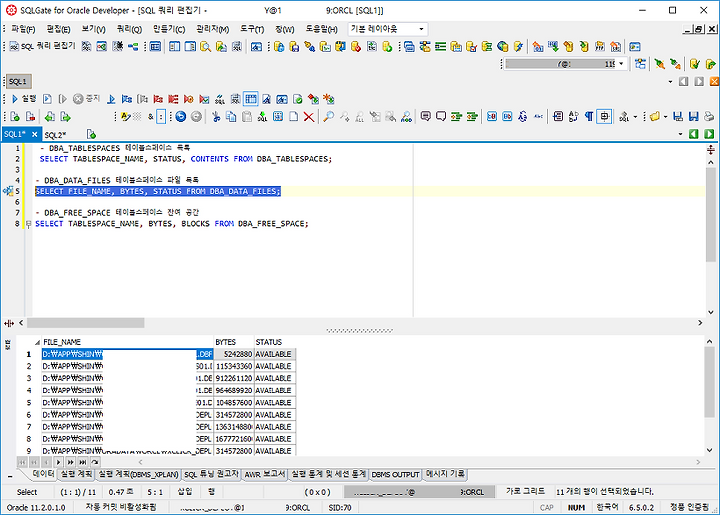Click the new tab icon beside SQL2
720x515 pixels.
91,134
